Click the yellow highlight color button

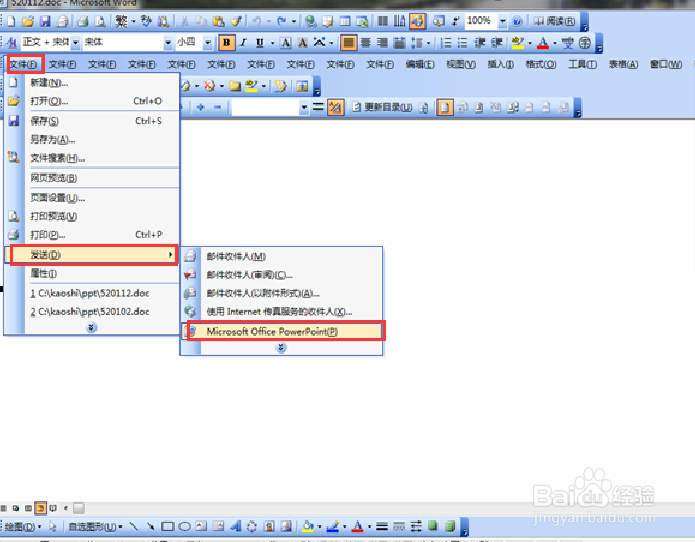click(517, 43)
